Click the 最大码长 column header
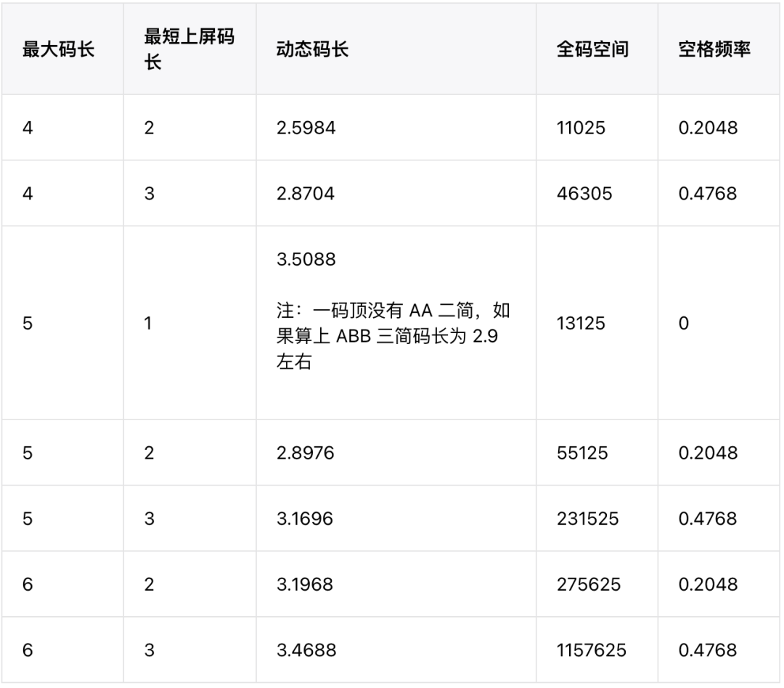 click(x=59, y=49)
